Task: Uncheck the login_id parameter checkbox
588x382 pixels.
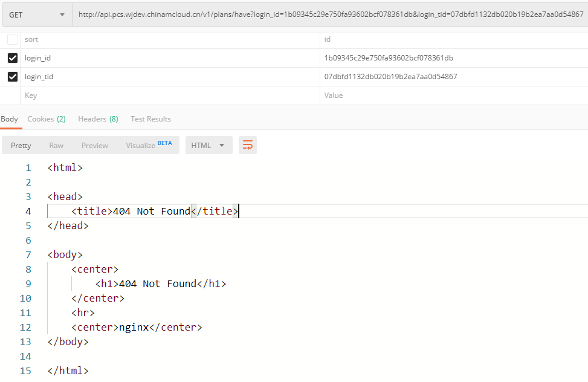Action: (13, 58)
